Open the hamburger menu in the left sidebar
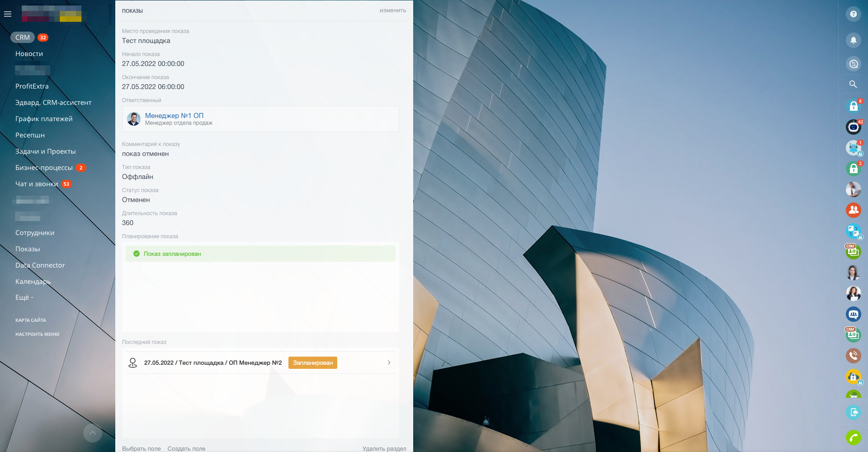This screenshot has height=452, width=868. pyautogui.click(x=8, y=14)
